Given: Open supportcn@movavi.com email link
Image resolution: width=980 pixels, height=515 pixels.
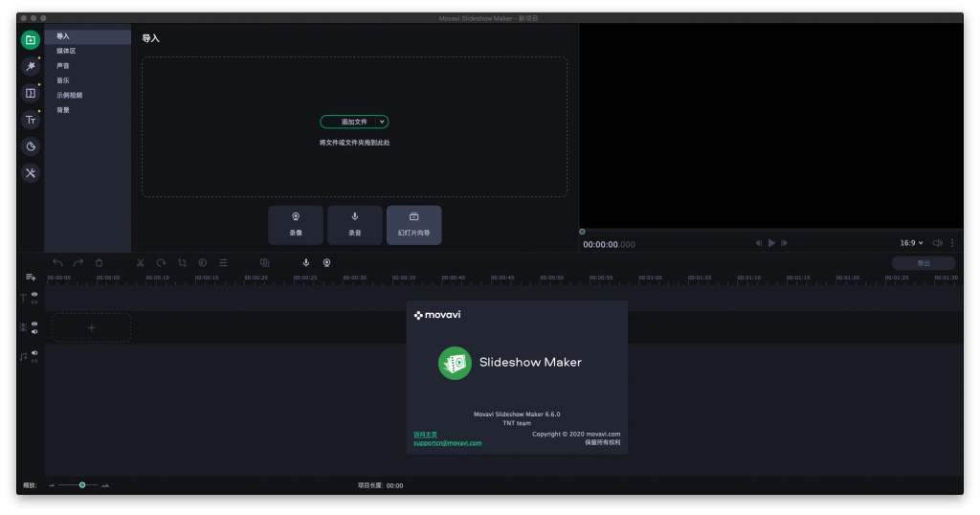Looking at the screenshot, I should (448, 443).
